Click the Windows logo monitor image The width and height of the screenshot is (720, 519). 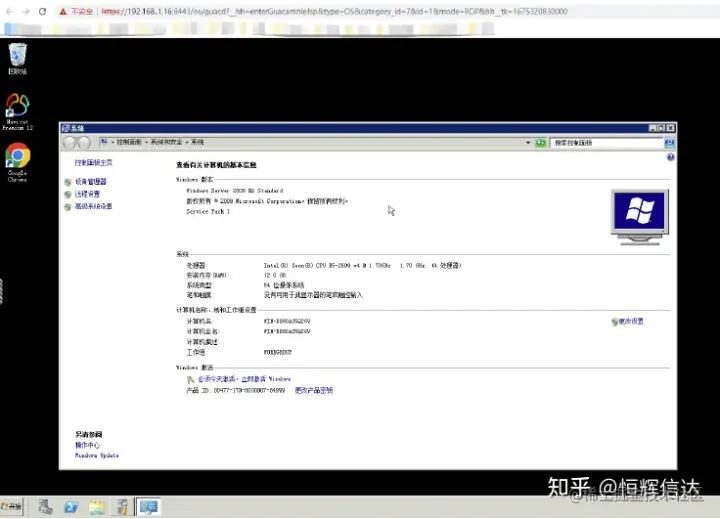pos(640,217)
